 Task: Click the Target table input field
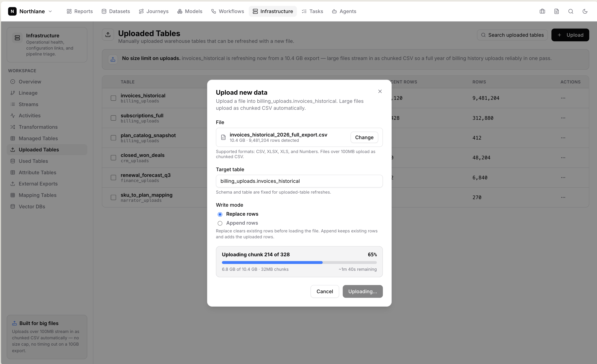[299, 181]
